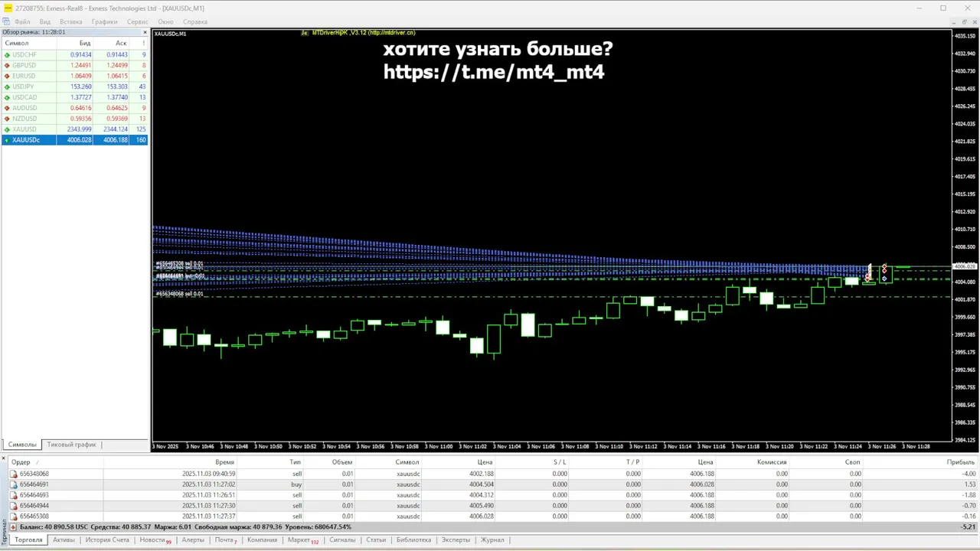Select the Торговля terminal tab

click(x=28, y=540)
